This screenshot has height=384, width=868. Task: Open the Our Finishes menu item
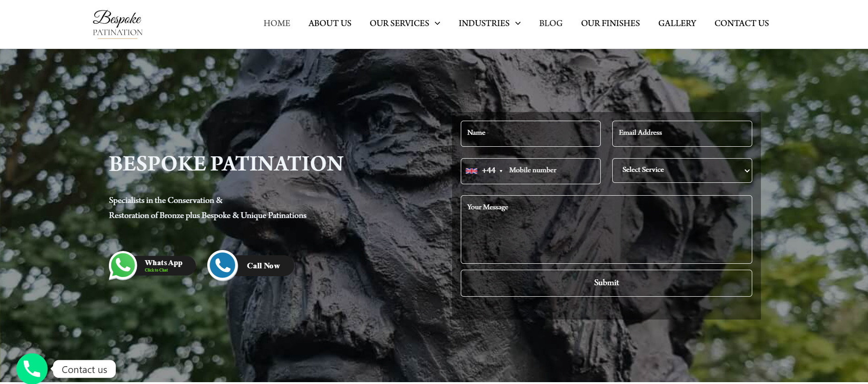click(x=610, y=23)
